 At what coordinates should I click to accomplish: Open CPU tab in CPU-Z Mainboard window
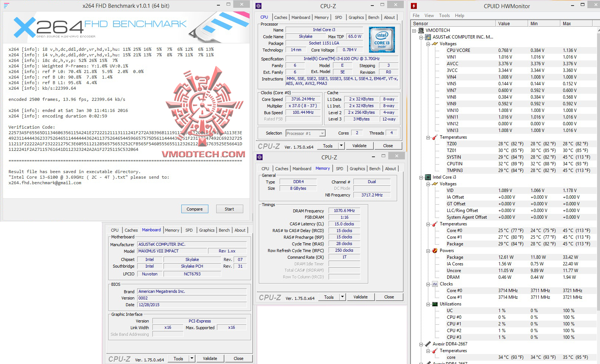pyautogui.click(x=115, y=230)
